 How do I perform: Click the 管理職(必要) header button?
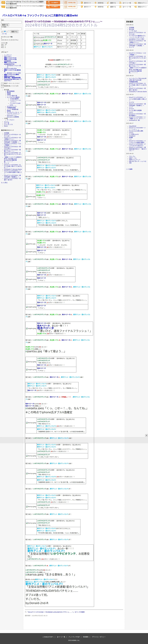tap(70, 3)
